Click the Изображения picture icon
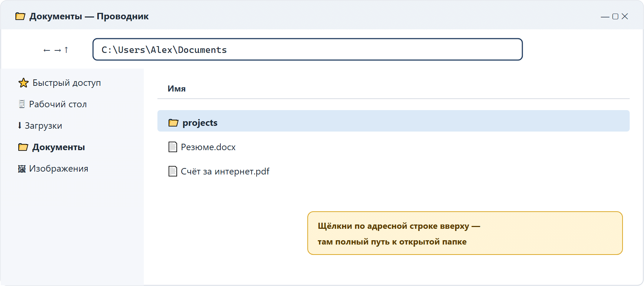The height and width of the screenshot is (286, 644). [22, 169]
